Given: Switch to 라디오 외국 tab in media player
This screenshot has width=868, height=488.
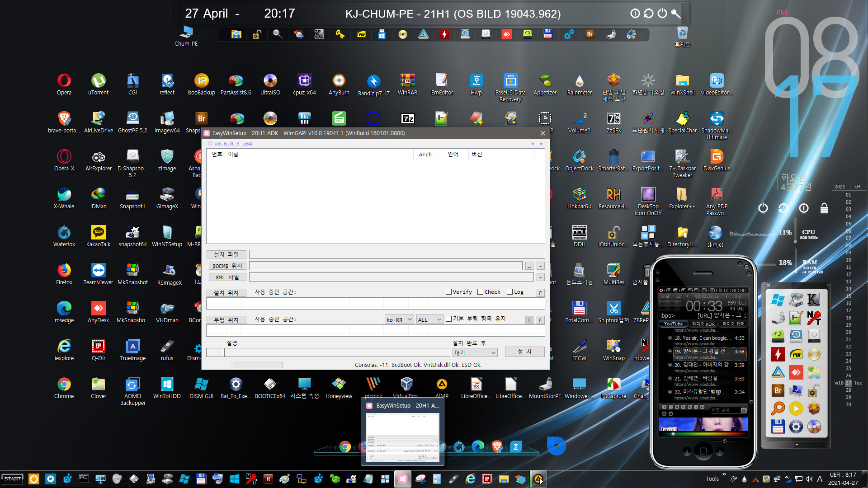Looking at the screenshot, I should 732,324.
